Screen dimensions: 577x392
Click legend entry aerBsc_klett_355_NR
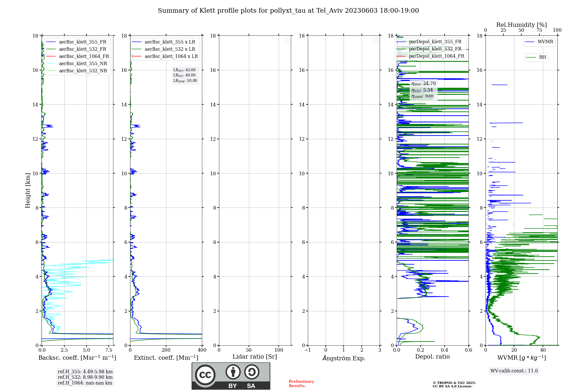click(x=77, y=64)
